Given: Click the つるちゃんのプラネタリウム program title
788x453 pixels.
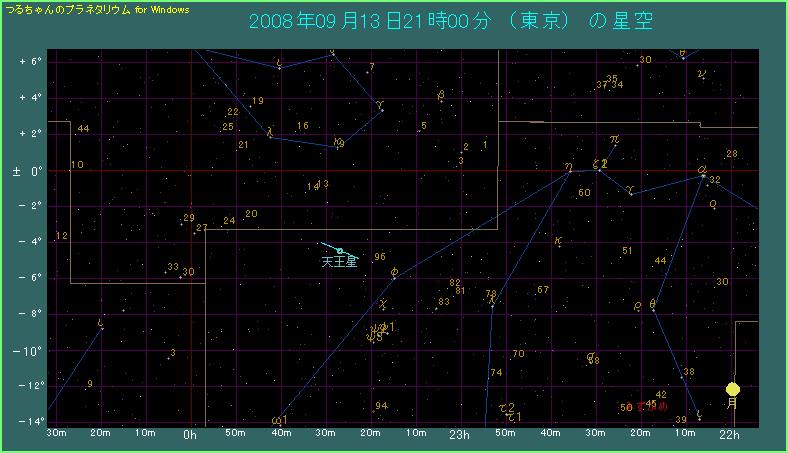Looking at the screenshot, I should click(x=97, y=8).
